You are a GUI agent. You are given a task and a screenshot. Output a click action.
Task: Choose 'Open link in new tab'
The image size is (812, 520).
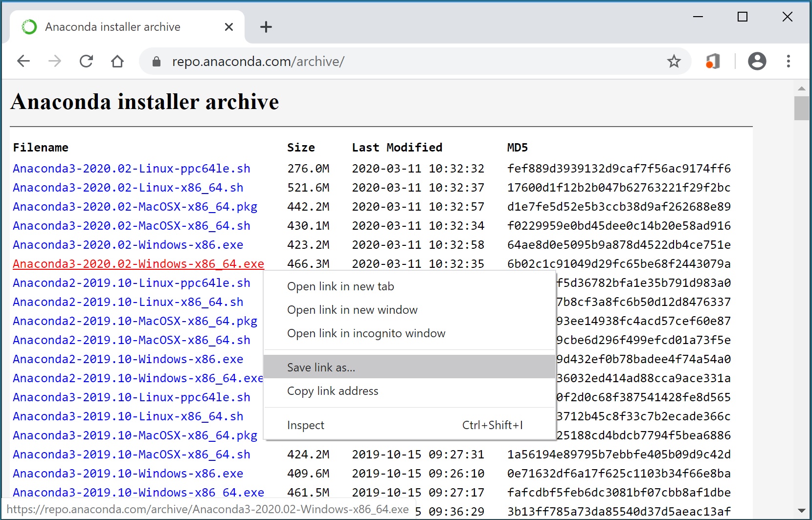340,286
